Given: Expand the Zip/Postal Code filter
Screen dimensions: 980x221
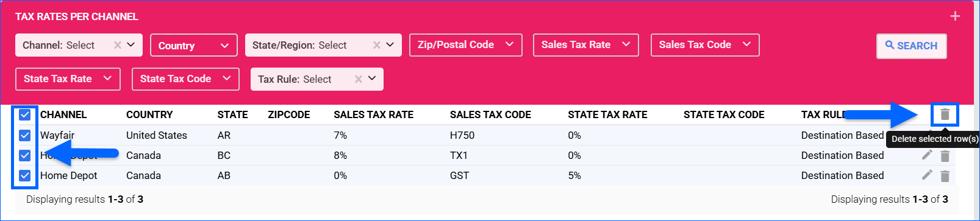Looking at the screenshot, I should pos(466,45).
